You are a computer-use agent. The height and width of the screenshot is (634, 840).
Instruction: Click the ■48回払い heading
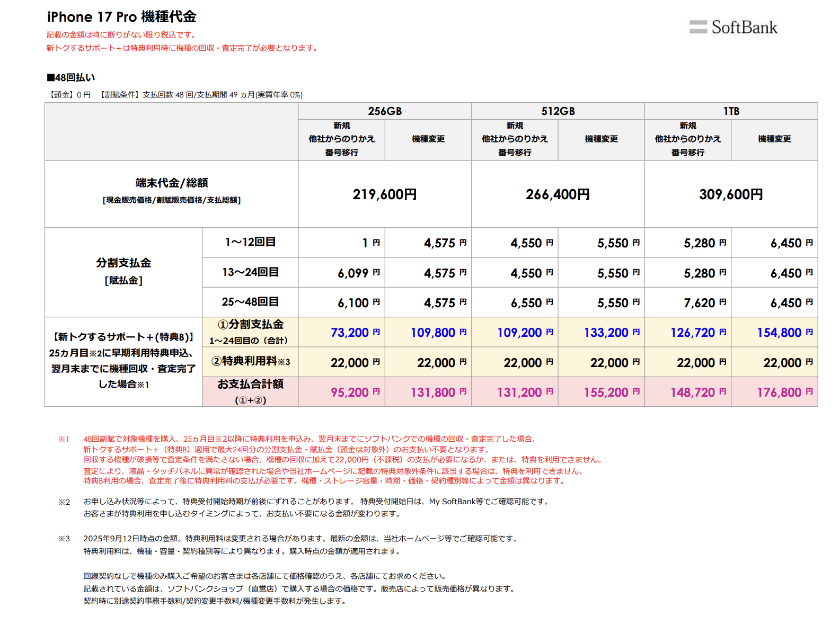click(71, 77)
